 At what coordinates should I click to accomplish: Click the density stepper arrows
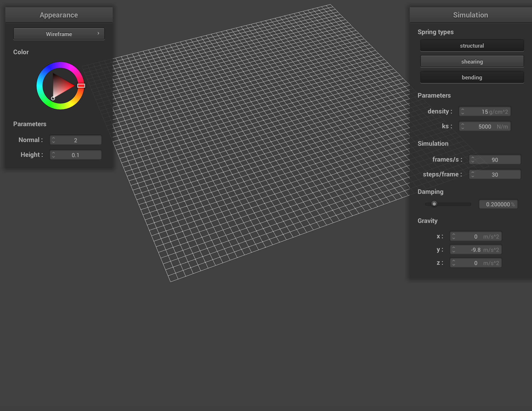[x=463, y=112]
